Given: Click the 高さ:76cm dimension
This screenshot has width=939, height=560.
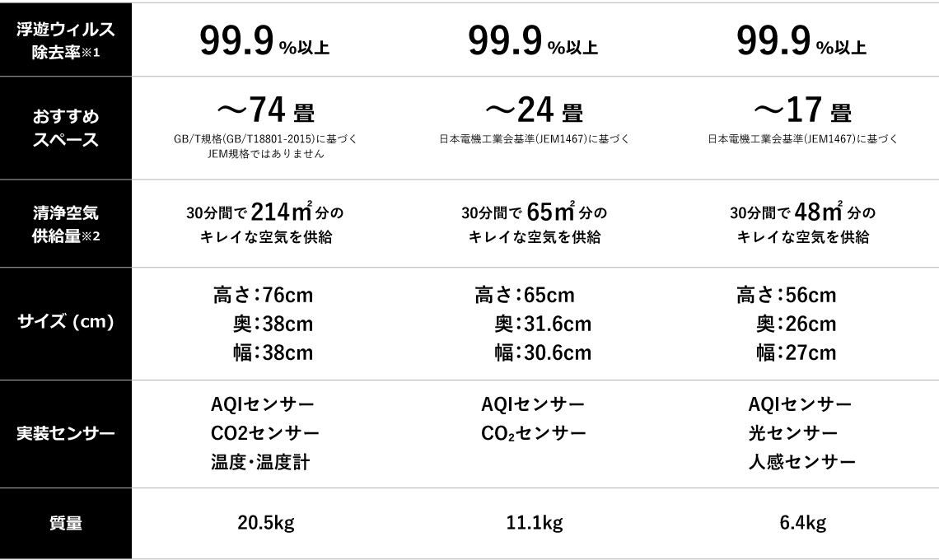Looking at the screenshot, I should 264,295.
